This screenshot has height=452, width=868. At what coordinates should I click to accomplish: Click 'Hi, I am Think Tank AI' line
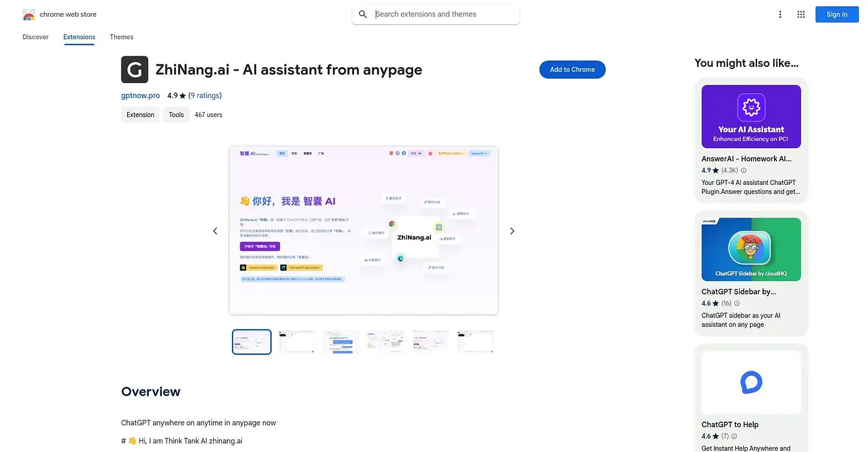click(x=182, y=441)
